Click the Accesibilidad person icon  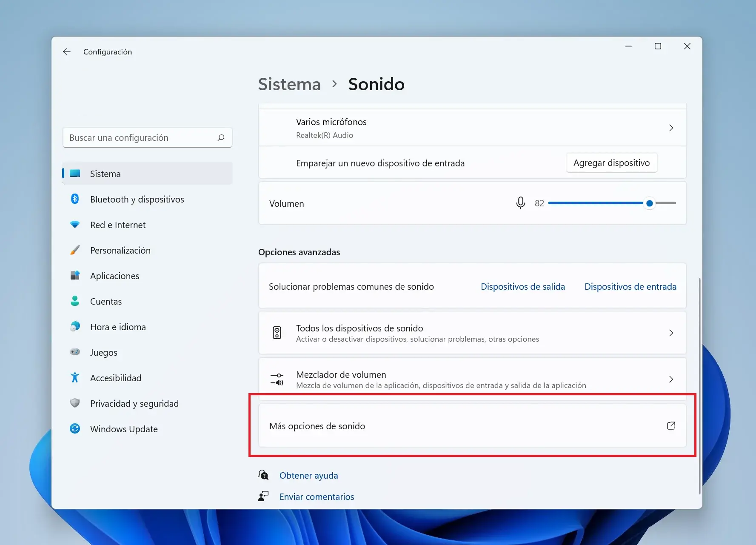click(x=75, y=378)
